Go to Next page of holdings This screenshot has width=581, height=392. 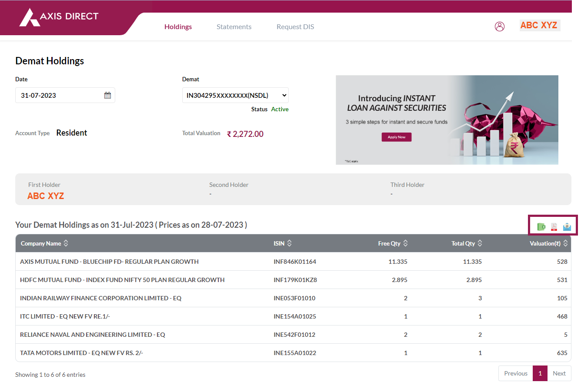(559, 373)
